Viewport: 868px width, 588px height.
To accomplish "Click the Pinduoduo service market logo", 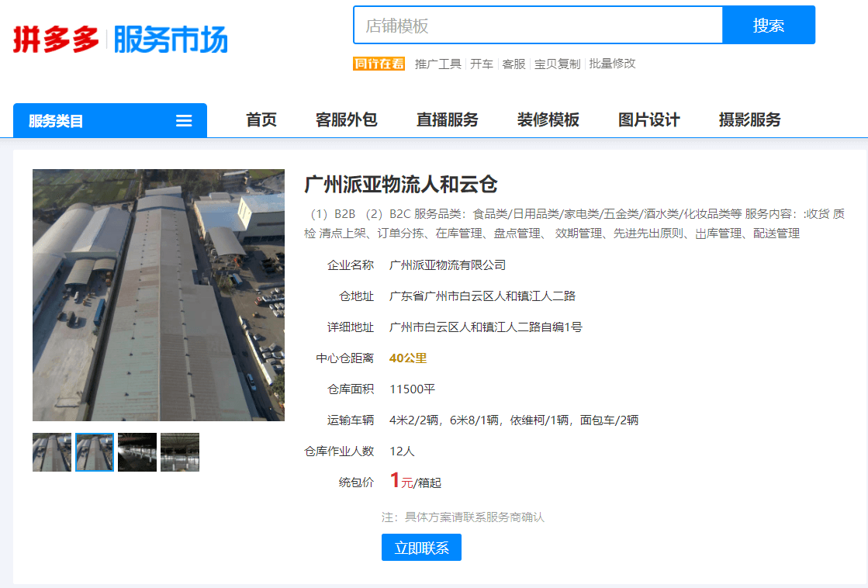I will tap(120, 39).
